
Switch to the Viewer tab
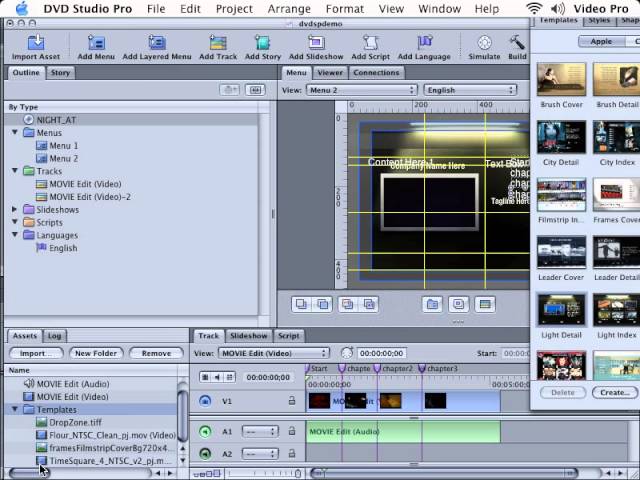[x=330, y=73]
